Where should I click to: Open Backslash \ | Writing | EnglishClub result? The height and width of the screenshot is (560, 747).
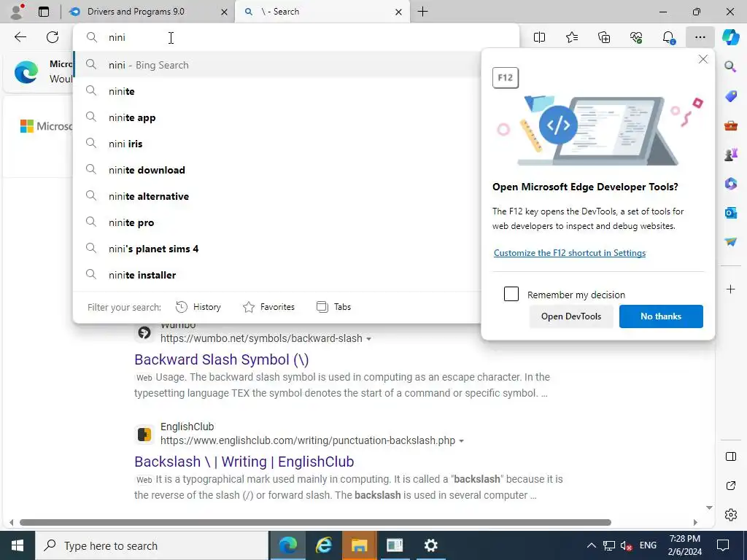pyautogui.click(x=244, y=462)
